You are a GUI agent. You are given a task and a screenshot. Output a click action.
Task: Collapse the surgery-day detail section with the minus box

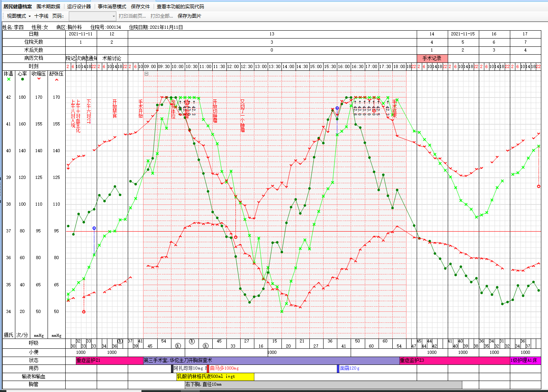(146, 74)
